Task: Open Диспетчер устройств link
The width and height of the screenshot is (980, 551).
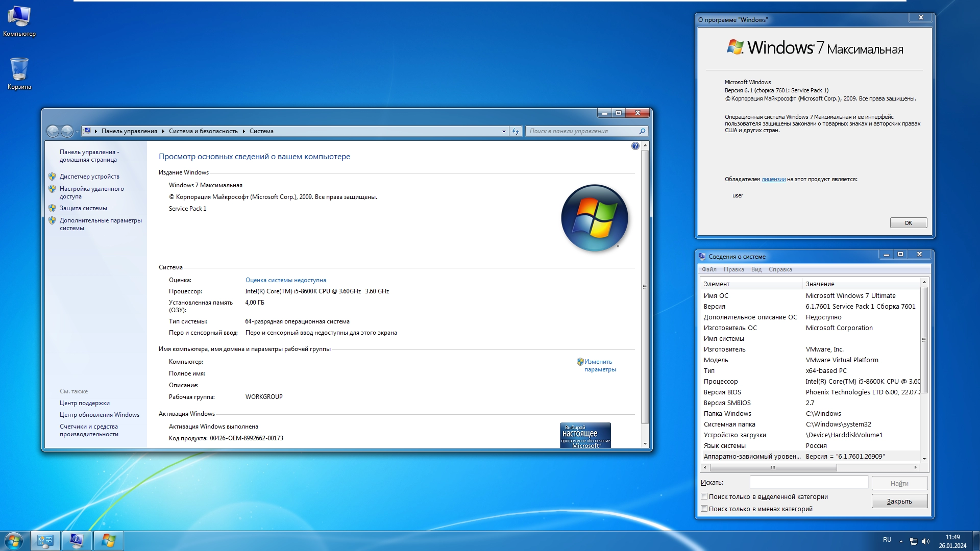Action: [x=89, y=177]
